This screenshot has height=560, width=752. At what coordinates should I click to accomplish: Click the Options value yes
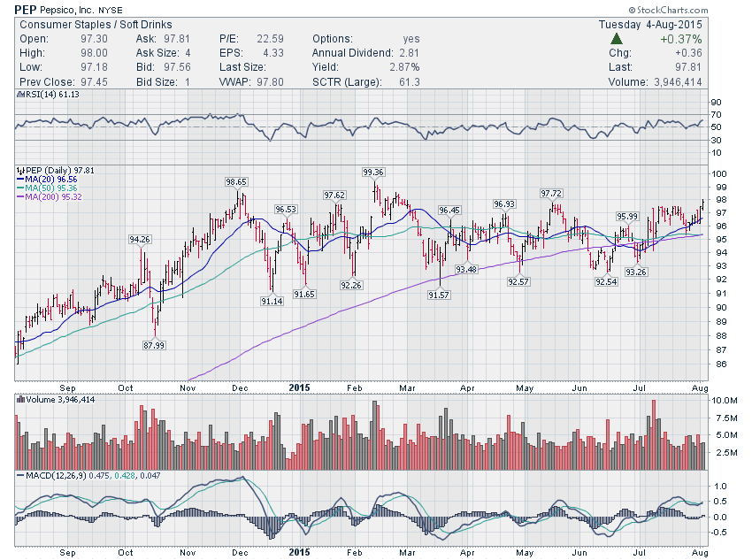pyautogui.click(x=411, y=39)
